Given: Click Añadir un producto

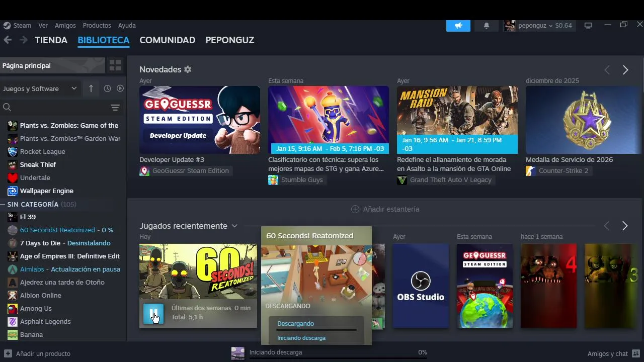Looking at the screenshot, I should point(37,353).
